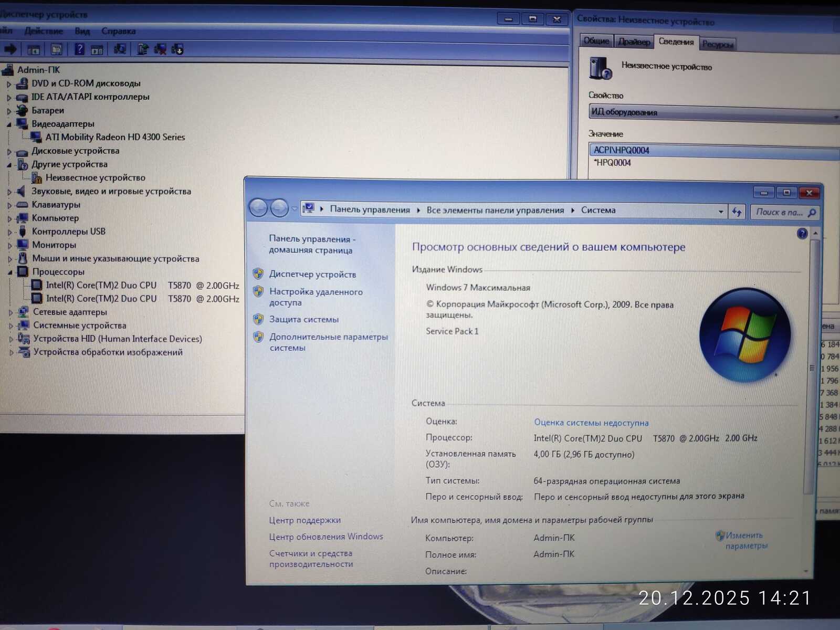Open the Действие menu in Device Manager
This screenshot has height=630, width=840.
coord(44,31)
